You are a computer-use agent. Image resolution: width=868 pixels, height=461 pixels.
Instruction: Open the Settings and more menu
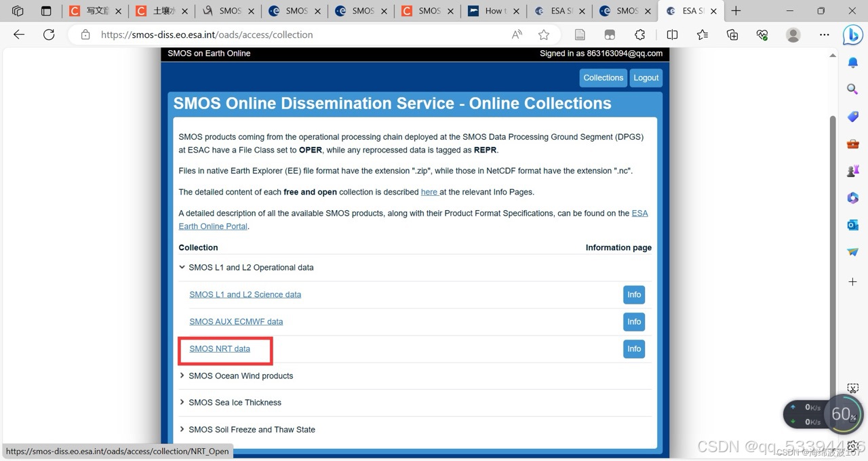pos(824,35)
